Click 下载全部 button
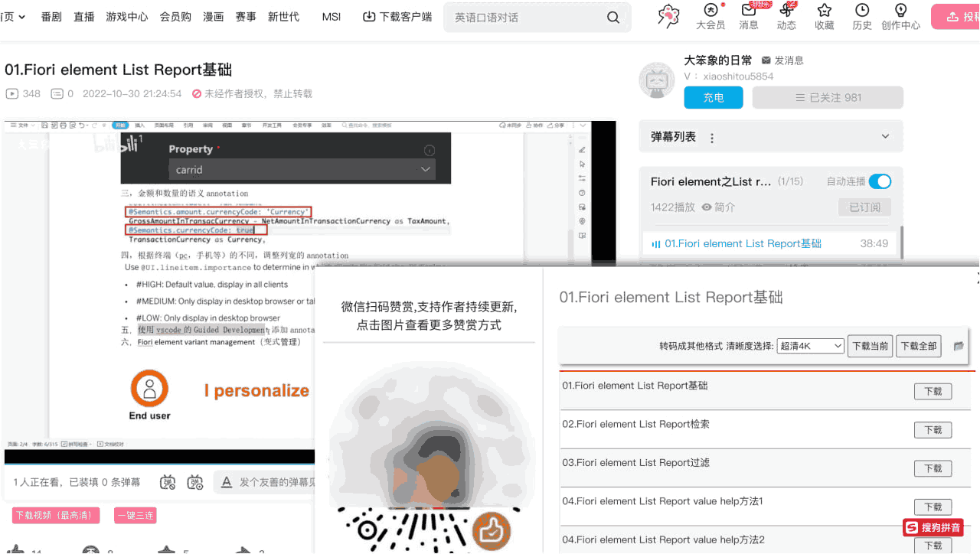 (x=919, y=346)
